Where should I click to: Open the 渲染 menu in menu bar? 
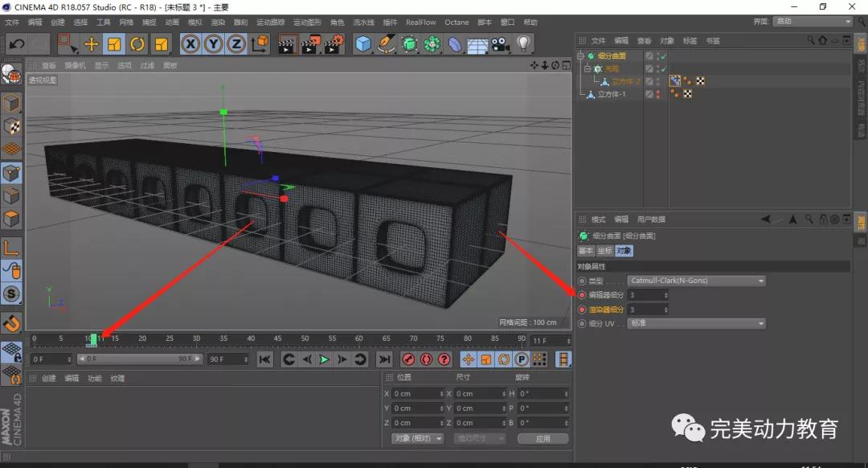coord(217,23)
